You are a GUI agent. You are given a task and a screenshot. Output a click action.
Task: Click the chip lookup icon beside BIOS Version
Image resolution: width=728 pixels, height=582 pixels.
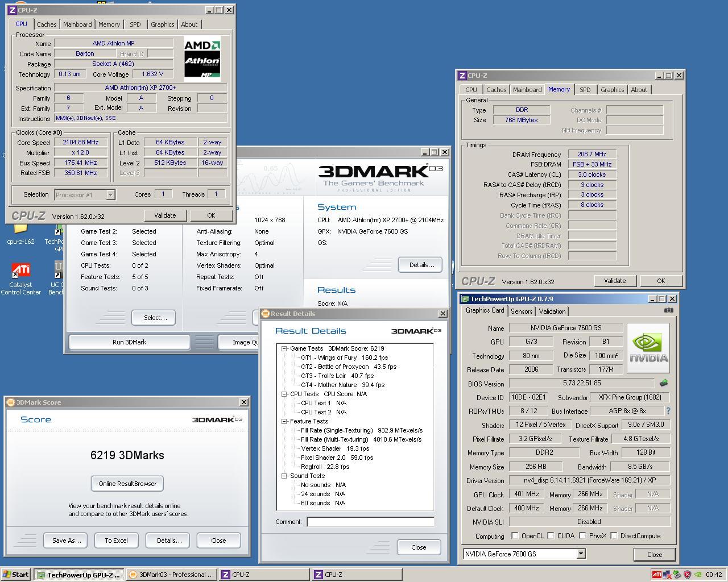[x=663, y=383]
